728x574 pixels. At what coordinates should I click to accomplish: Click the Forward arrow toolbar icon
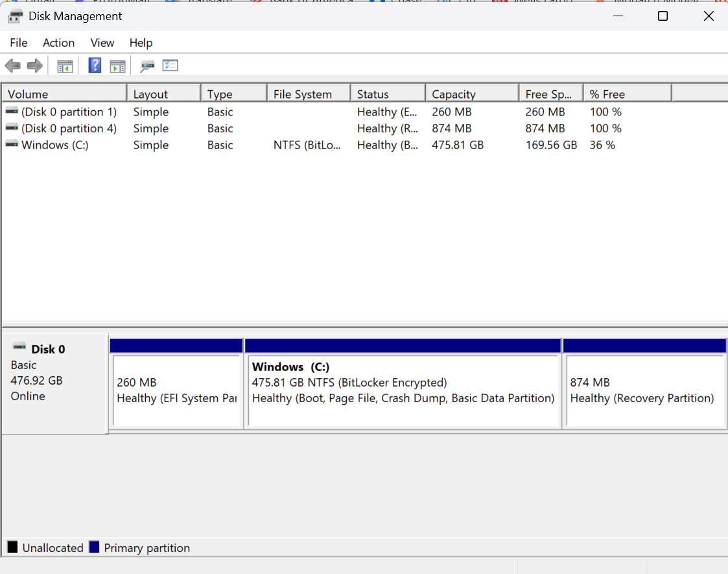(x=35, y=66)
